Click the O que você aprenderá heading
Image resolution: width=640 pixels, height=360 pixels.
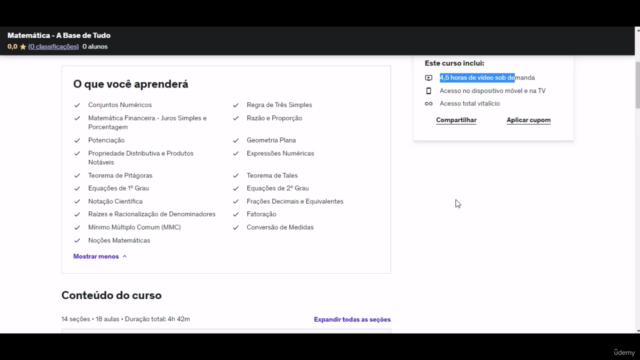pos(131,84)
